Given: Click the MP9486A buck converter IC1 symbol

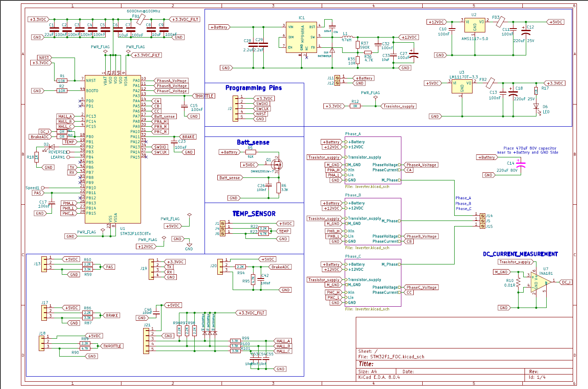Looking at the screenshot, I should 301,38.
